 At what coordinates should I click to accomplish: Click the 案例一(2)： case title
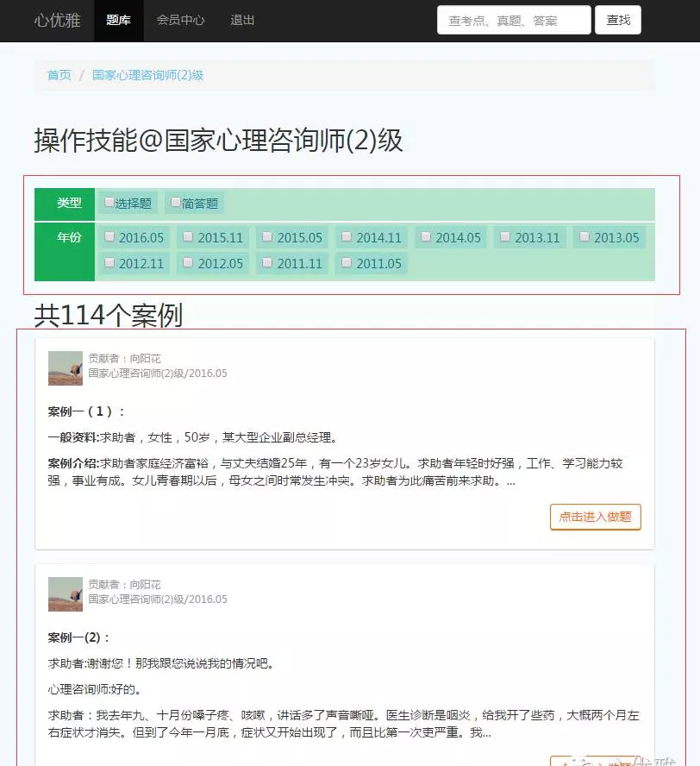coord(78,637)
